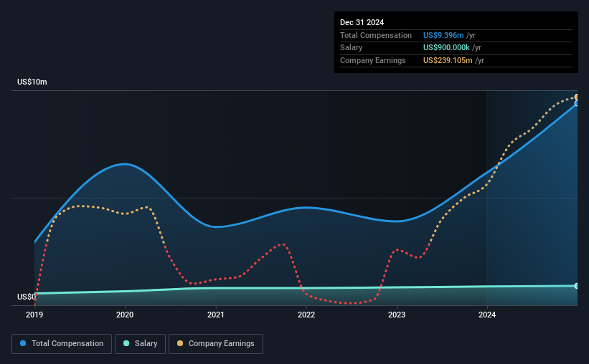Screen dimensions: 589x364
Task: Click the Company Earnings label in tooltip
Action: tap(372, 60)
